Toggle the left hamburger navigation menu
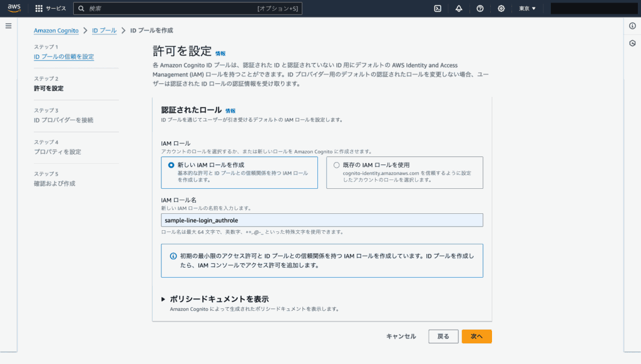This screenshot has width=641, height=364. pos(9,26)
